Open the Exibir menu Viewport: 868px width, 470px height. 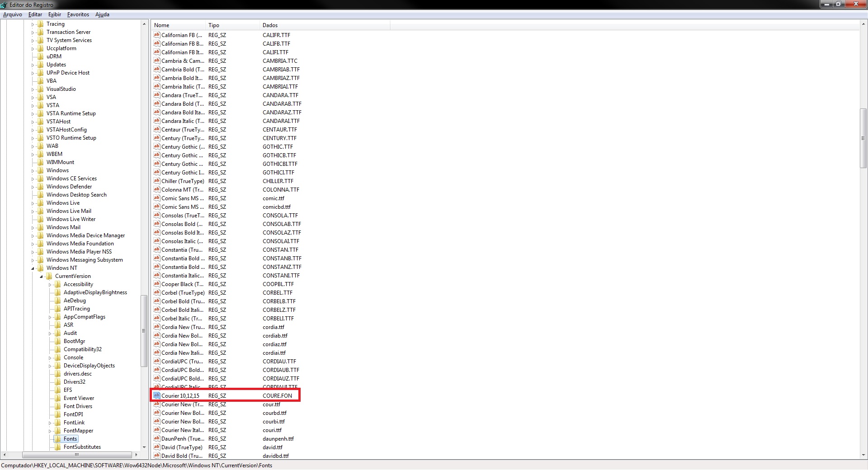(55, 14)
